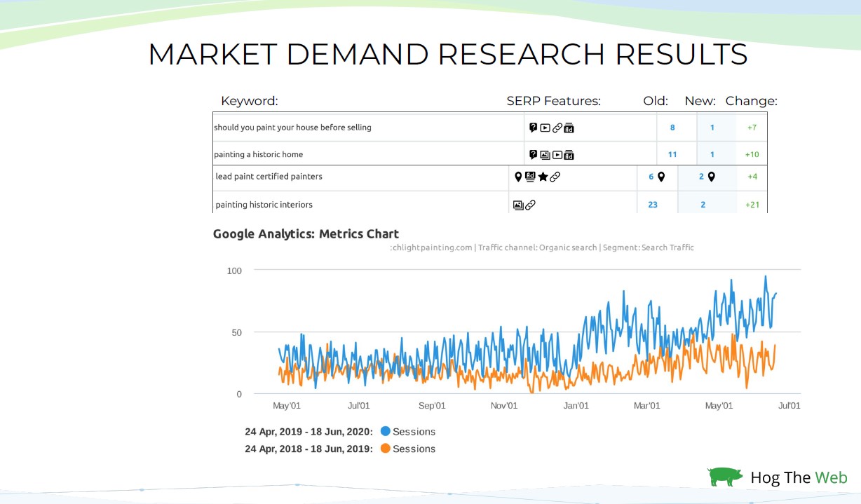861x504 pixels.
Task: Click the link icon in 'lead paint certified painters' row
Action: (555, 177)
